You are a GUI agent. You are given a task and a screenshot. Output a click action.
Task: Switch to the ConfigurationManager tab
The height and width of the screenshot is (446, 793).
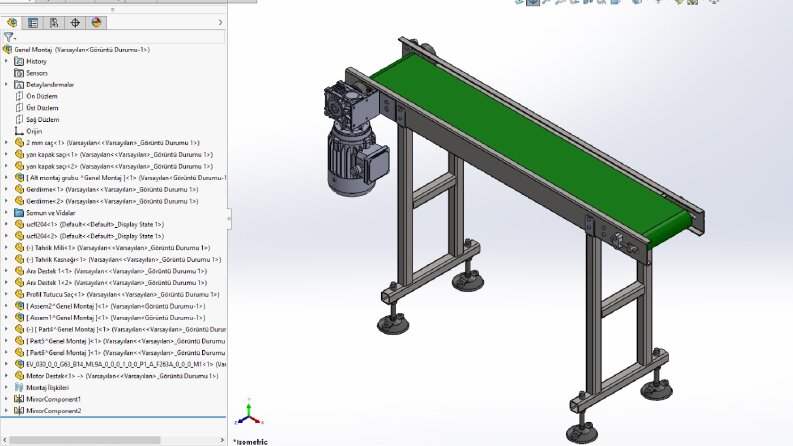click(54, 23)
